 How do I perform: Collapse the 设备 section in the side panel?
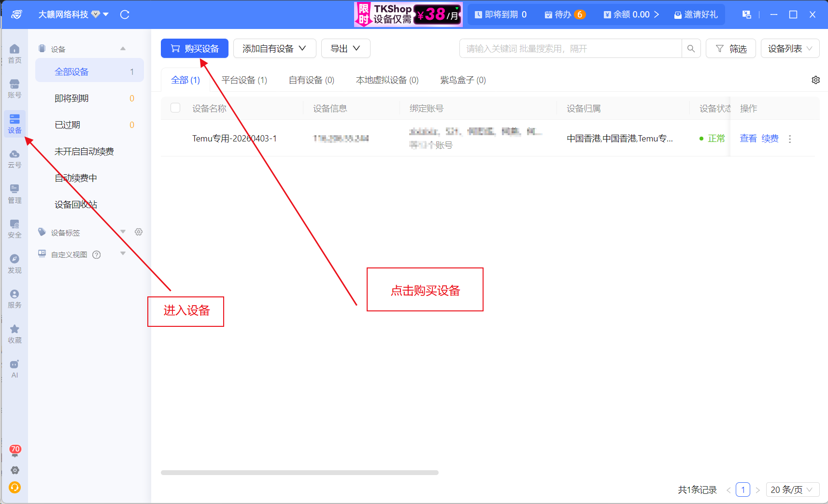click(123, 49)
